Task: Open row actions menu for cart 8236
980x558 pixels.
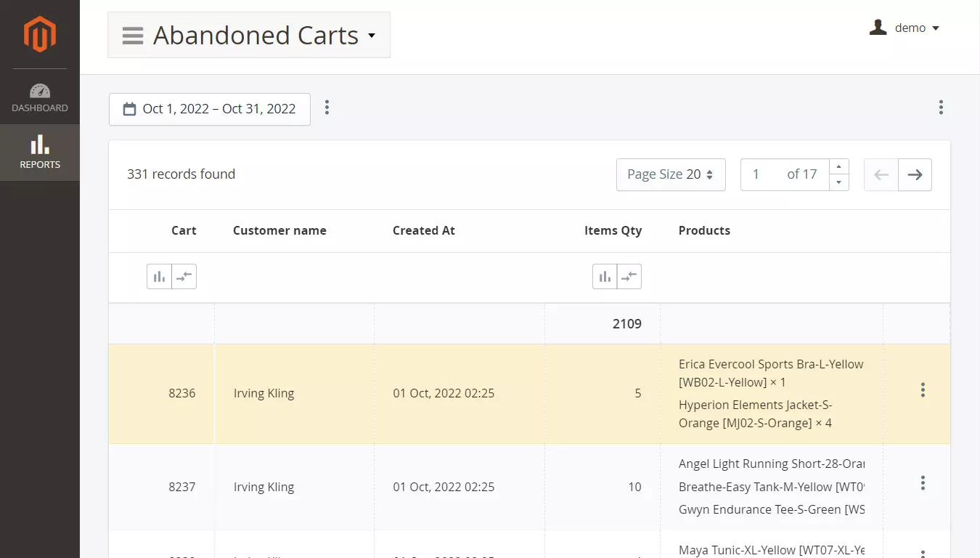Action: click(923, 390)
